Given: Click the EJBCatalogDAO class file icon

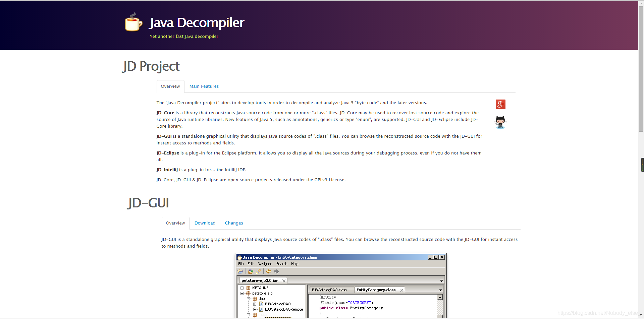Looking at the screenshot, I should pos(261,304).
